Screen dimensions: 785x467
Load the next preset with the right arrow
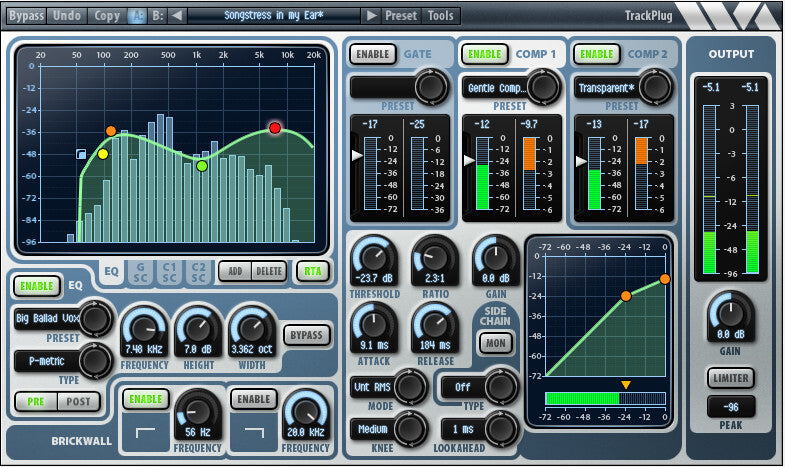[x=371, y=15]
